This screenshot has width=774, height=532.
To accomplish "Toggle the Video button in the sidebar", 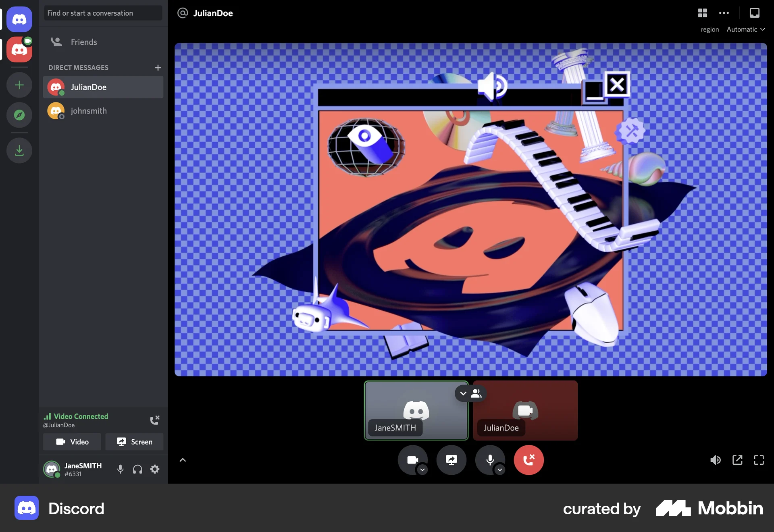I will (72, 442).
